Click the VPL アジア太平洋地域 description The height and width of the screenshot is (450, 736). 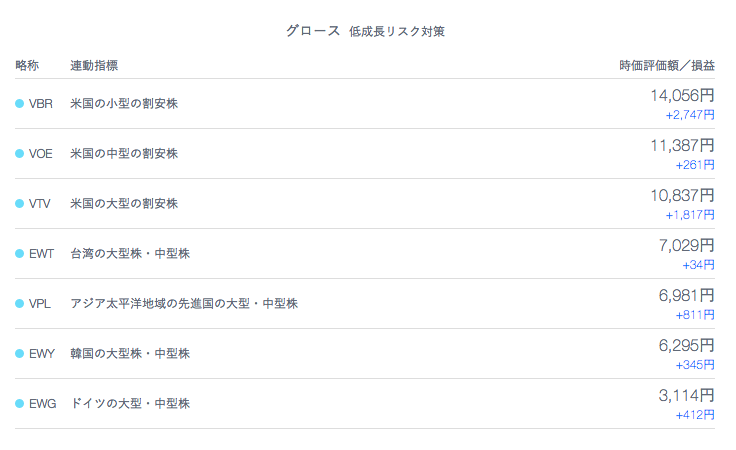184,304
